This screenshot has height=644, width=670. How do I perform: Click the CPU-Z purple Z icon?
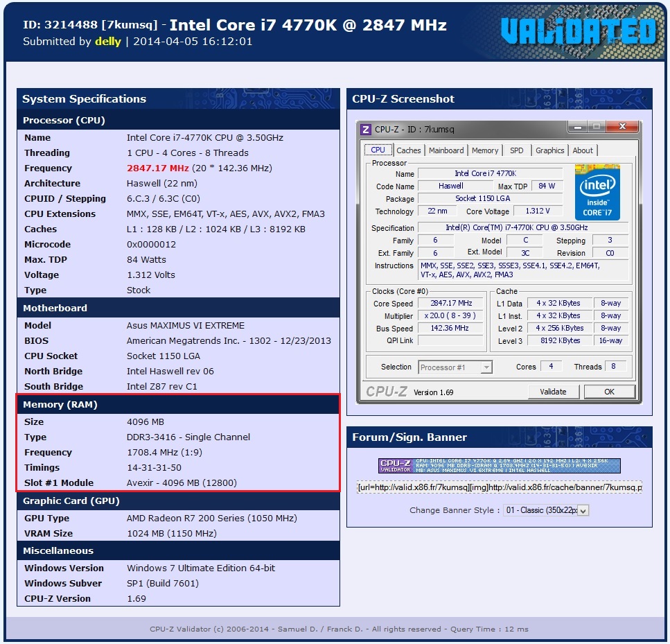[x=366, y=129]
